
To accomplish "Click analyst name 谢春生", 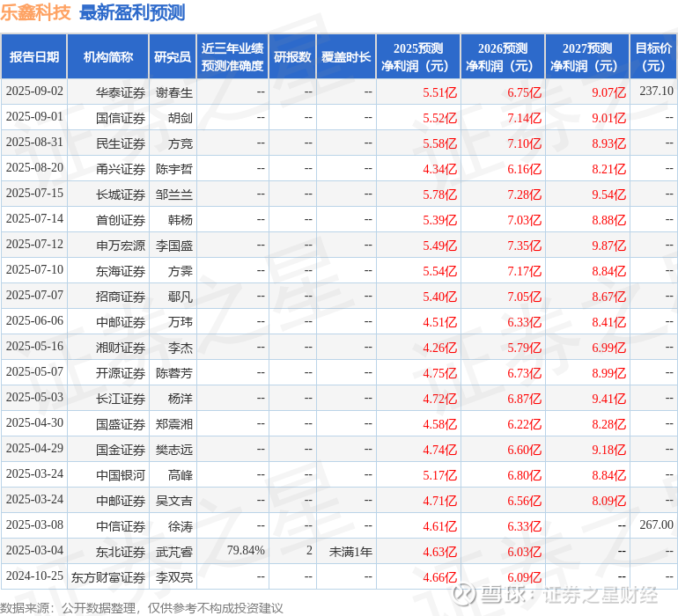I will [173, 92].
